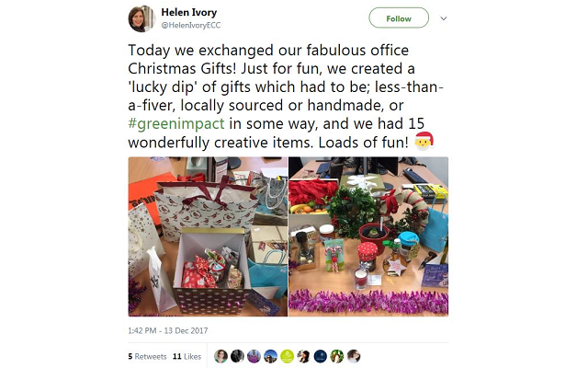Viewport: 588px width, 368px height.
Task: Open the left photo of gift bags
Action: click(x=207, y=236)
